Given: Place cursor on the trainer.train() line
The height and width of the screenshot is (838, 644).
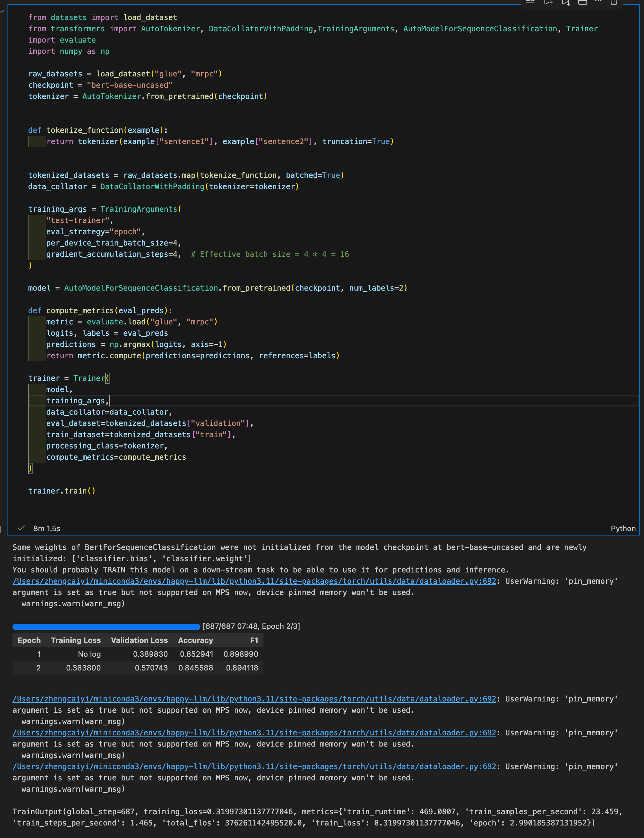Looking at the screenshot, I should (61, 491).
